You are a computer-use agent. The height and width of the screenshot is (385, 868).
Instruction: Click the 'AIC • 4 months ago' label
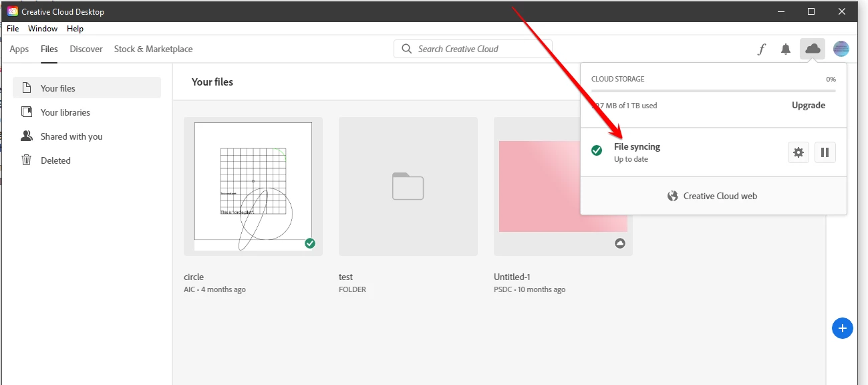coord(214,290)
